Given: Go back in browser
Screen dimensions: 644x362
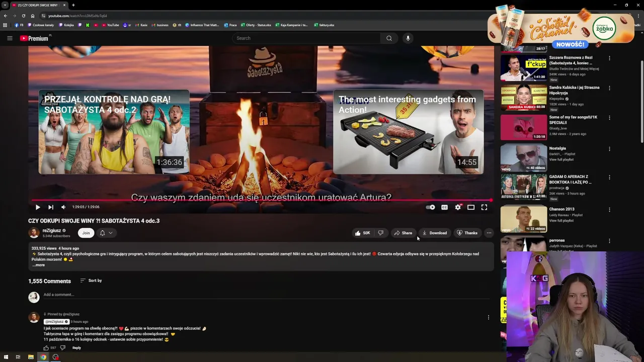Looking at the screenshot, I should point(6,16).
